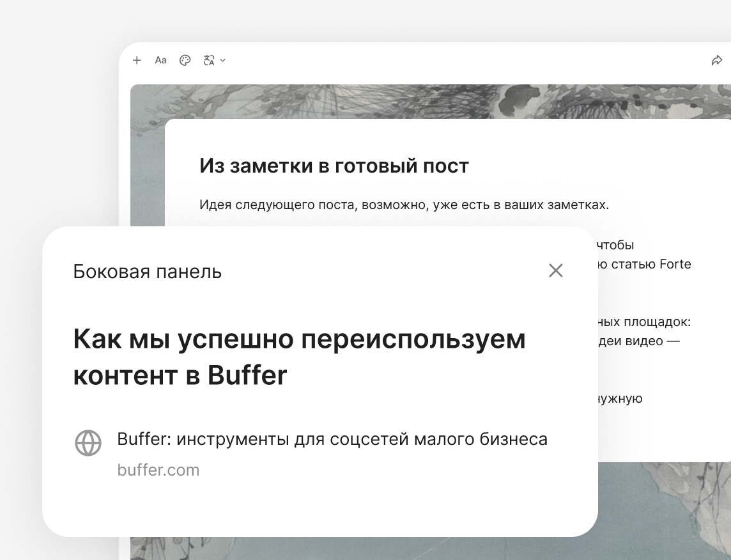Image resolution: width=731 pixels, height=560 pixels.
Task: Click heading Из заметки в готовый пост
Action: (334, 166)
